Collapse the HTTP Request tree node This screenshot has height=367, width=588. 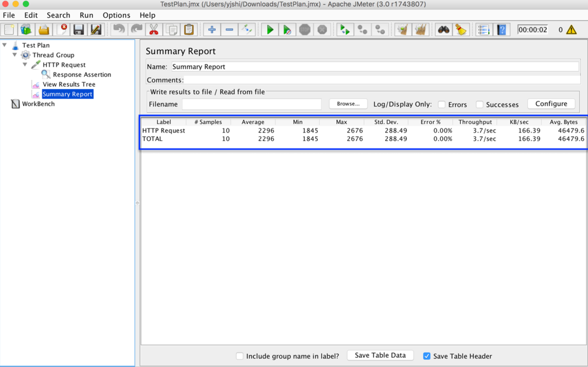[x=25, y=65]
